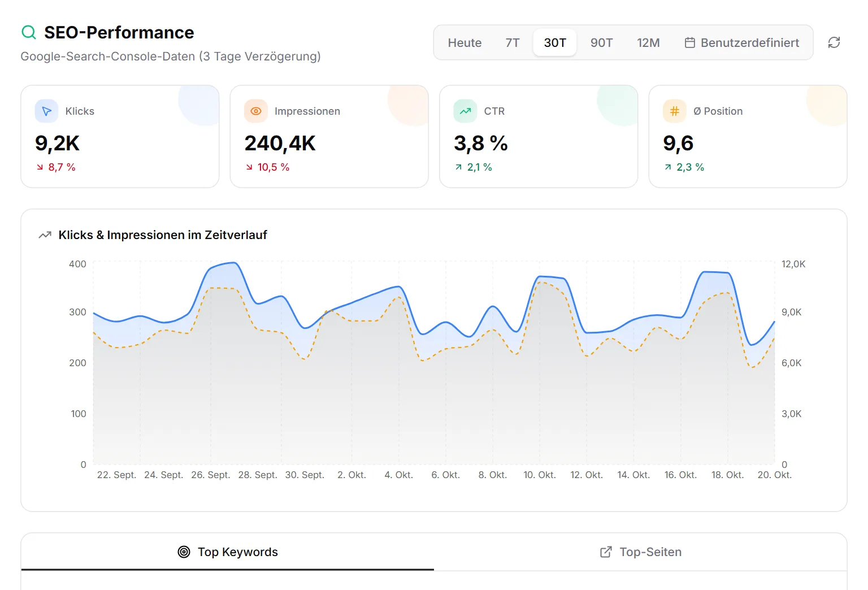Click the 10. Okt. axis label
Screen dimensions: 868x590
[x=540, y=475]
